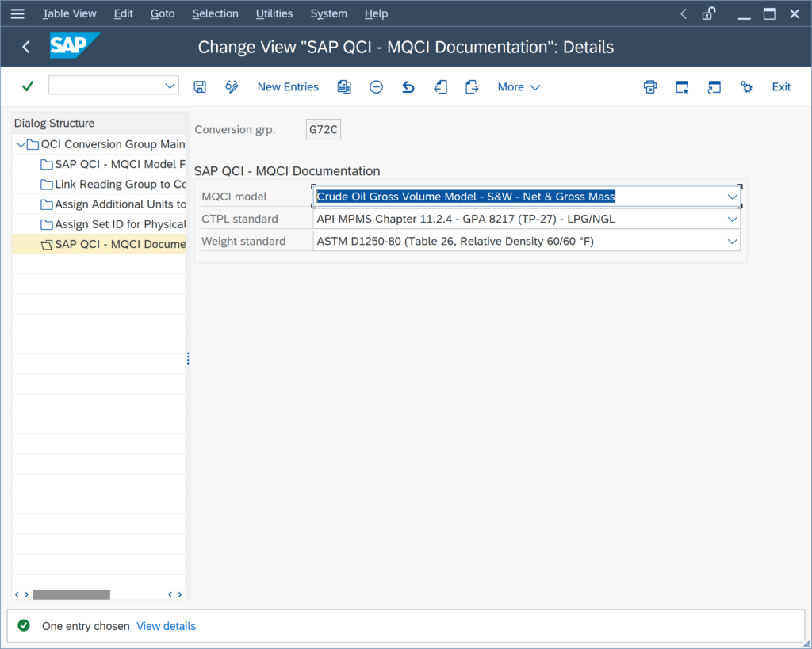
Task: Click the SAP logo
Action: click(x=74, y=45)
